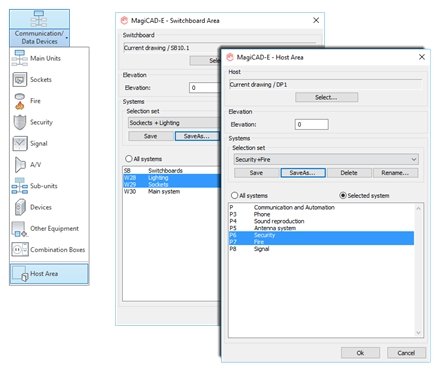The width and height of the screenshot is (448, 370).
Task: Select P4 Sound reproduction row
Action: coord(322,221)
